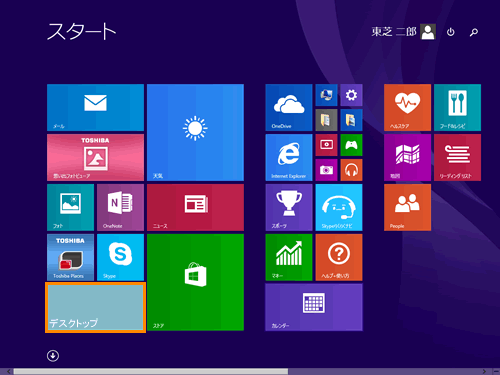Launch the OneDrive cloud tile
The width and height of the screenshot is (500, 375).
[289, 107]
